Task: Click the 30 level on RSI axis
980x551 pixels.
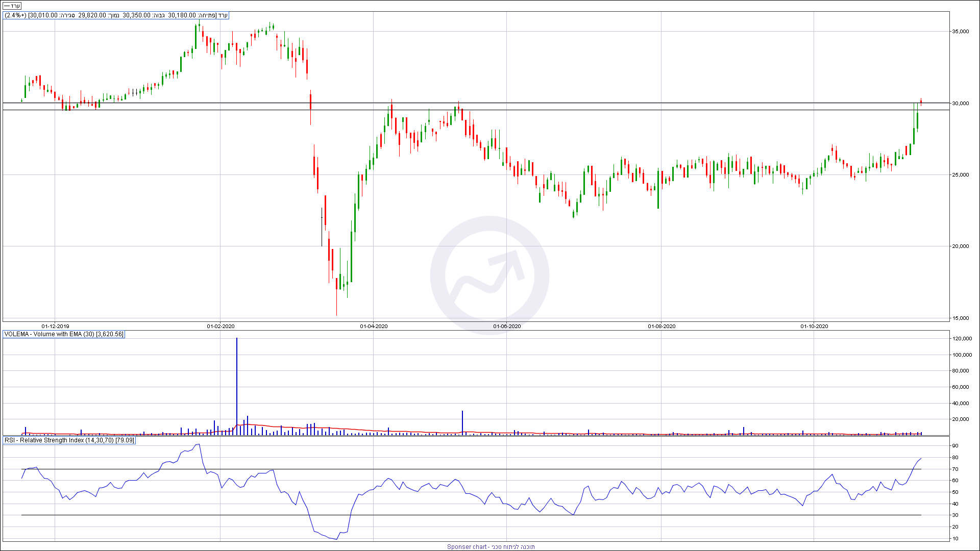Action: click(x=954, y=515)
